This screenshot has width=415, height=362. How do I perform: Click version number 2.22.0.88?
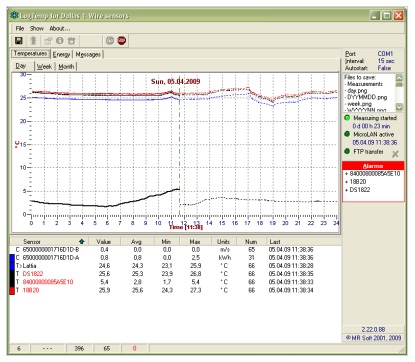pyautogui.click(x=373, y=329)
